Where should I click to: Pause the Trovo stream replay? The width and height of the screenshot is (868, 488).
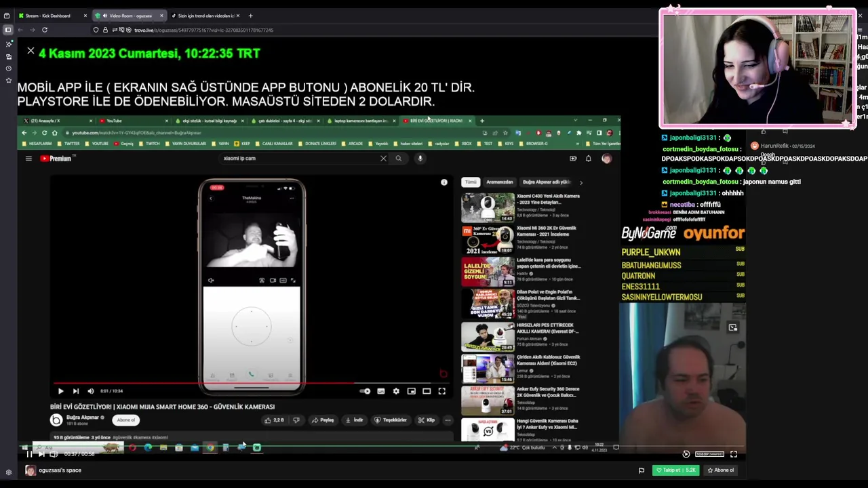click(x=29, y=454)
